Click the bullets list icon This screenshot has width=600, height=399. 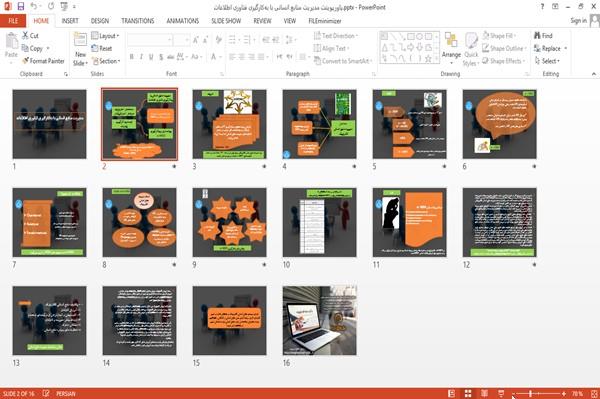coord(232,40)
